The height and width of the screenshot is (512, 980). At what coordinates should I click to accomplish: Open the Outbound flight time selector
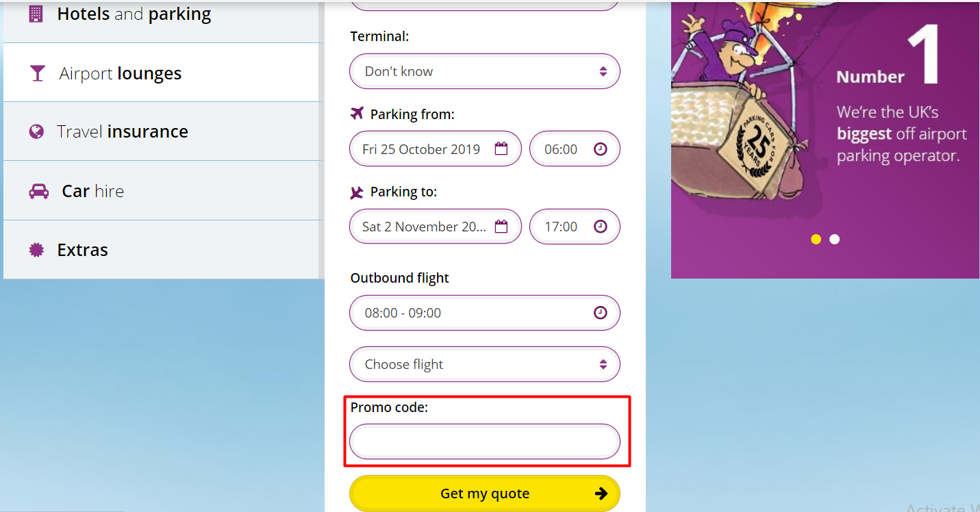pyautogui.click(x=484, y=312)
